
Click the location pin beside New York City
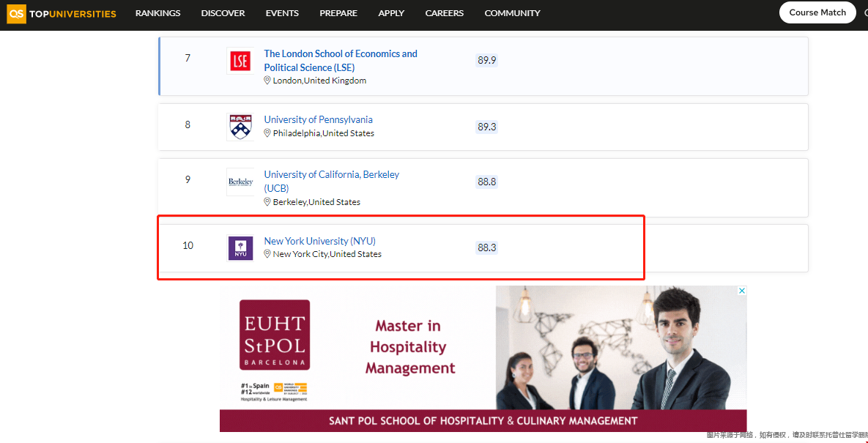pyautogui.click(x=267, y=254)
